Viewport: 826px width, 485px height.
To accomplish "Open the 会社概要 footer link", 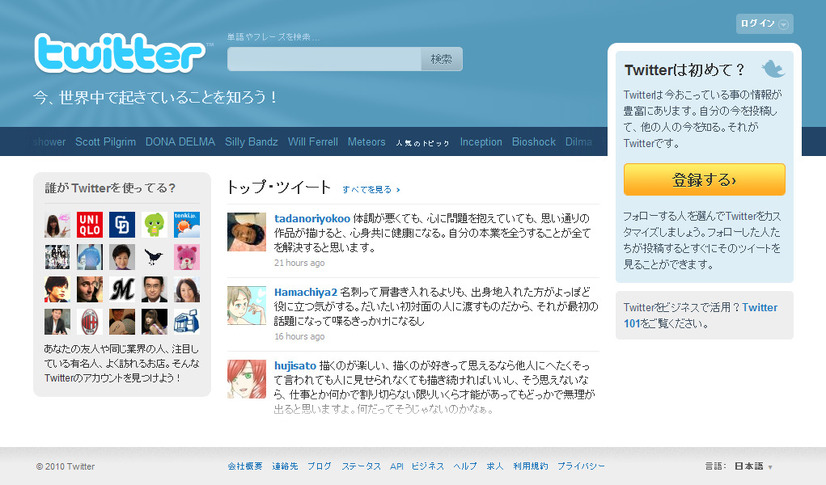I will (x=245, y=466).
